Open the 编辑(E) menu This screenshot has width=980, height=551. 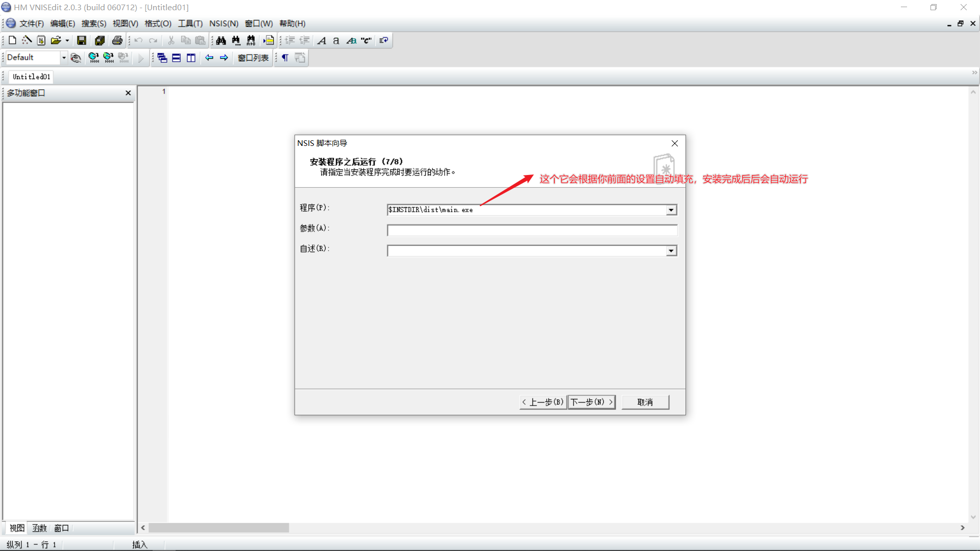pyautogui.click(x=63, y=23)
